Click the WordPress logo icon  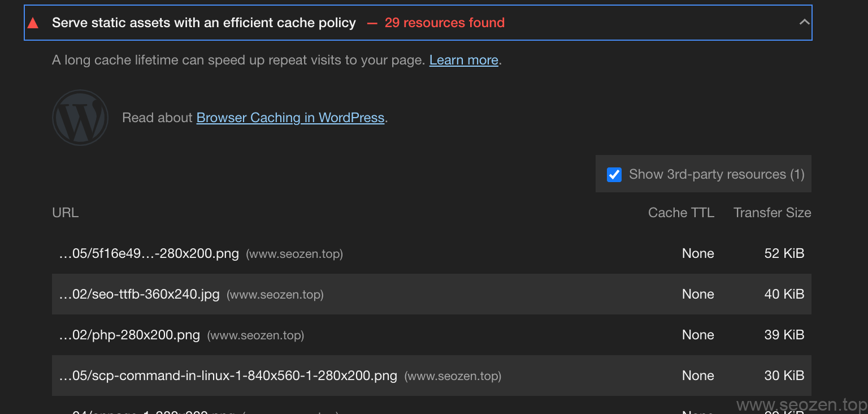pos(80,118)
